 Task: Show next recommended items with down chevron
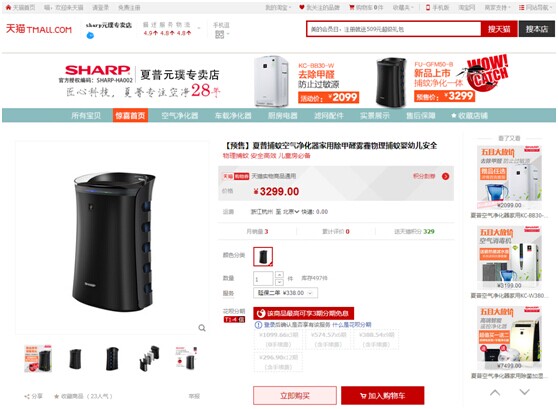525,392
